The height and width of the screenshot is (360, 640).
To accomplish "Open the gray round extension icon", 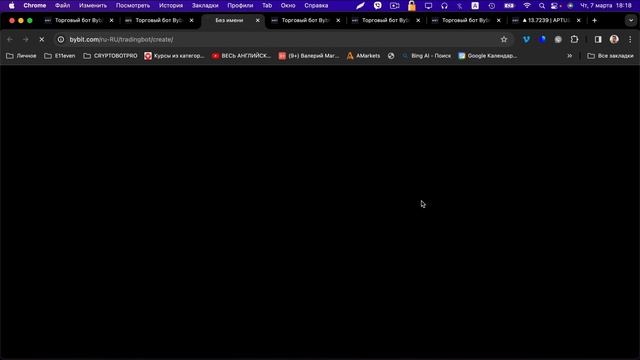I will click(558, 40).
